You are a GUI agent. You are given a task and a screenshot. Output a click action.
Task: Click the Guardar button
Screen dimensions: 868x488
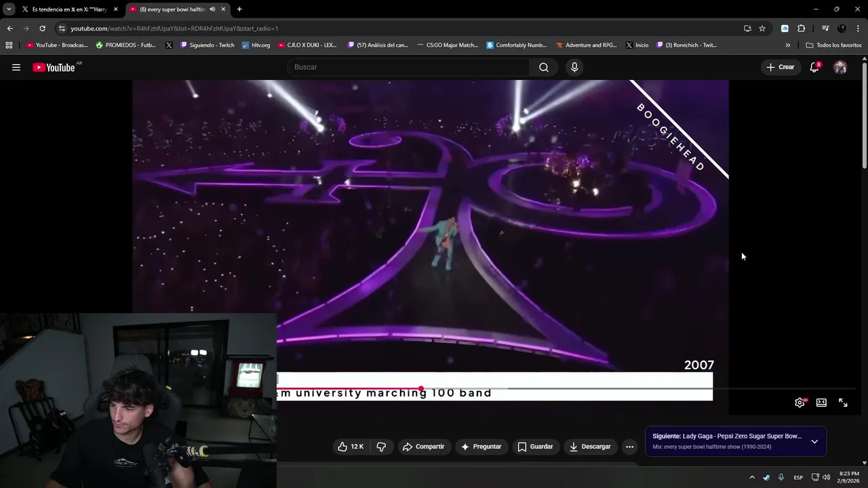click(535, 447)
